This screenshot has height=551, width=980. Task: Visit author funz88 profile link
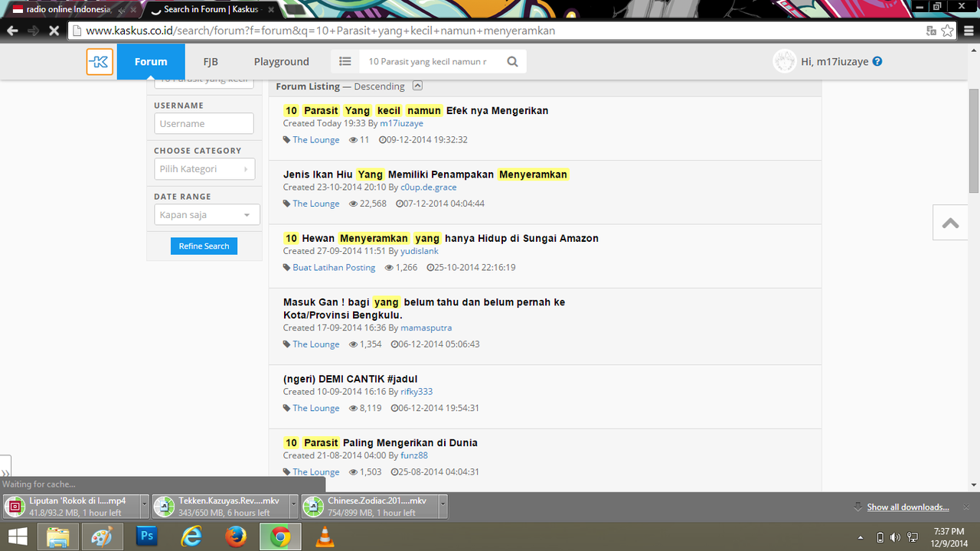[x=414, y=455]
